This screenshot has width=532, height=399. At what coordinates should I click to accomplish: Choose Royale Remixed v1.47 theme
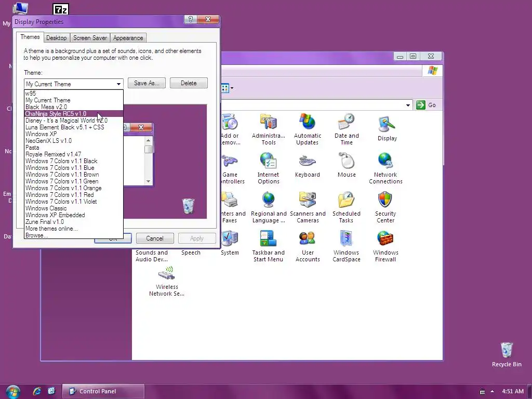click(x=74, y=154)
